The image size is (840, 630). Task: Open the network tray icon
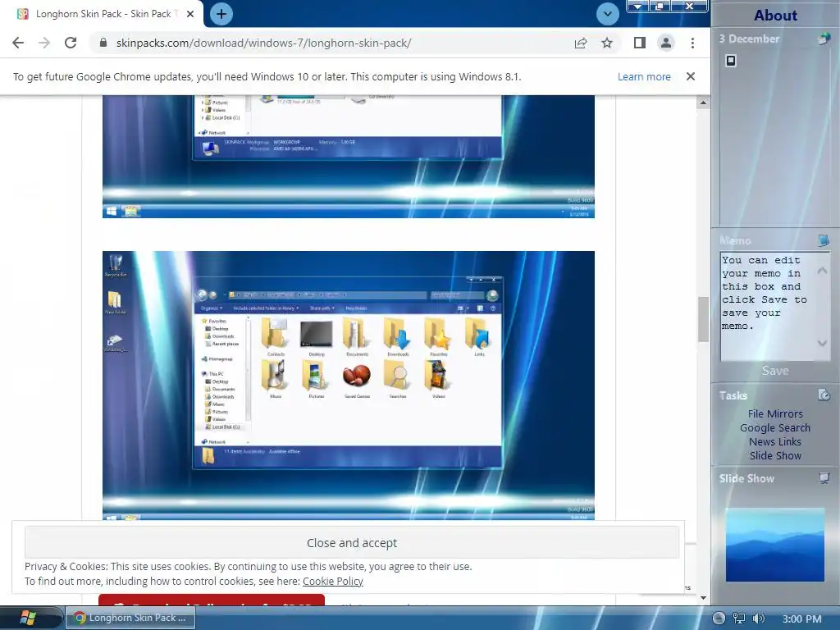click(739, 619)
